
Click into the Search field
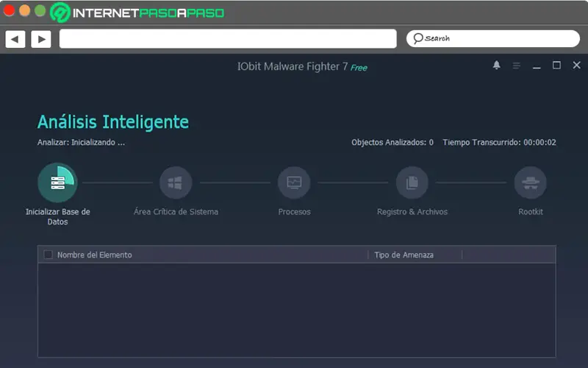[x=492, y=38]
